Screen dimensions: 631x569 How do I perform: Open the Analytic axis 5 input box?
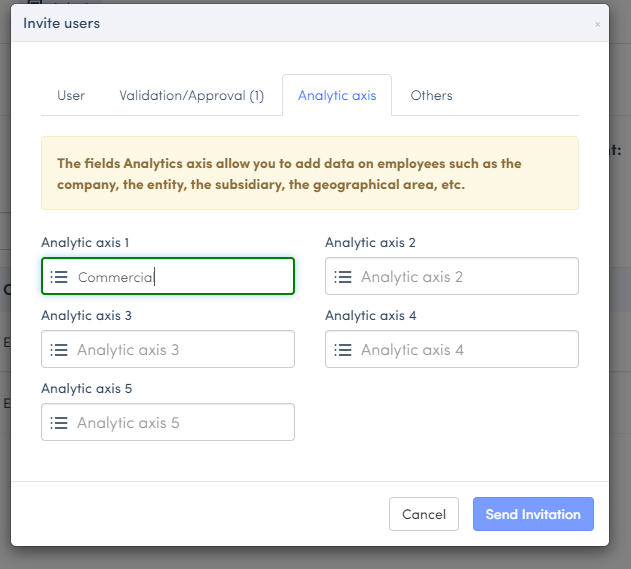coord(180,423)
